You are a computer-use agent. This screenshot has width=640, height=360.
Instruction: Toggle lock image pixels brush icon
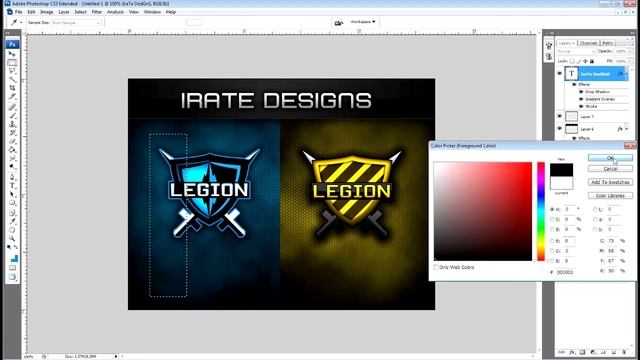[579, 61]
